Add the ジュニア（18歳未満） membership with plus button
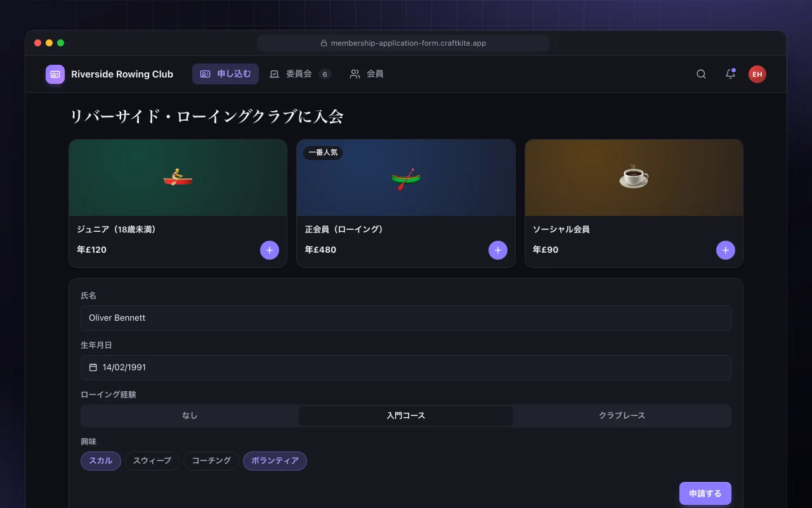 pos(270,250)
